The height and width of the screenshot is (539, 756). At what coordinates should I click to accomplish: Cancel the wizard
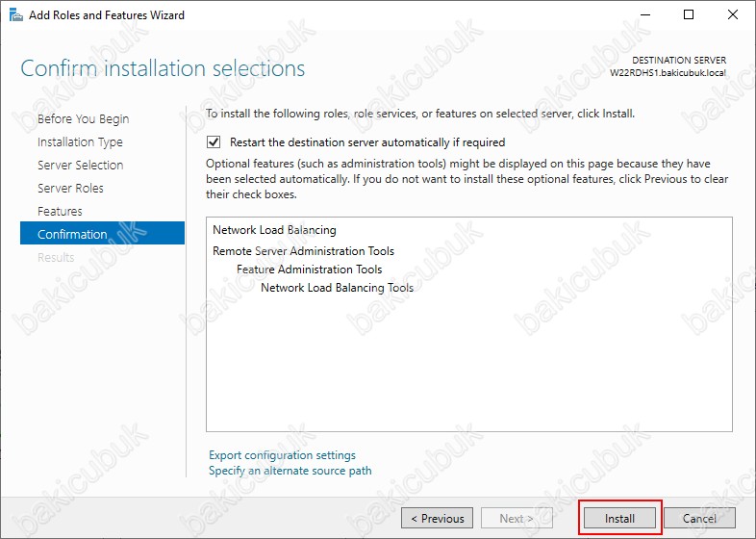tap(699, 518)
